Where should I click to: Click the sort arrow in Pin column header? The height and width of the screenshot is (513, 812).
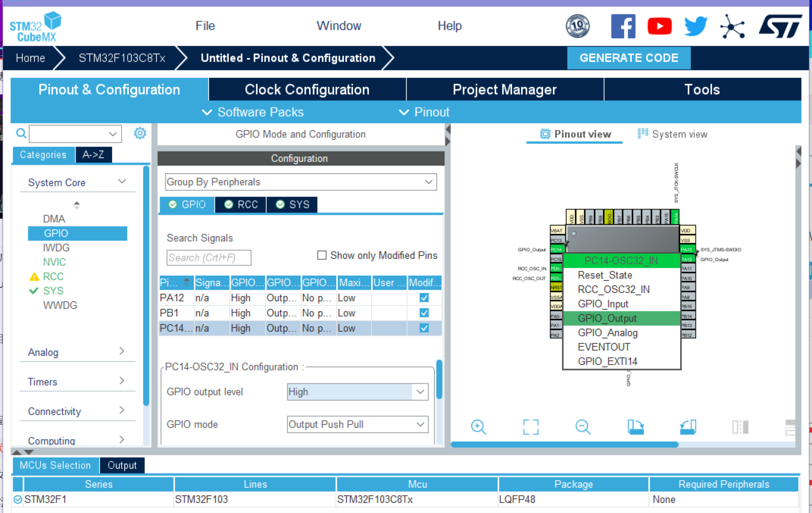tap(186, 281)
